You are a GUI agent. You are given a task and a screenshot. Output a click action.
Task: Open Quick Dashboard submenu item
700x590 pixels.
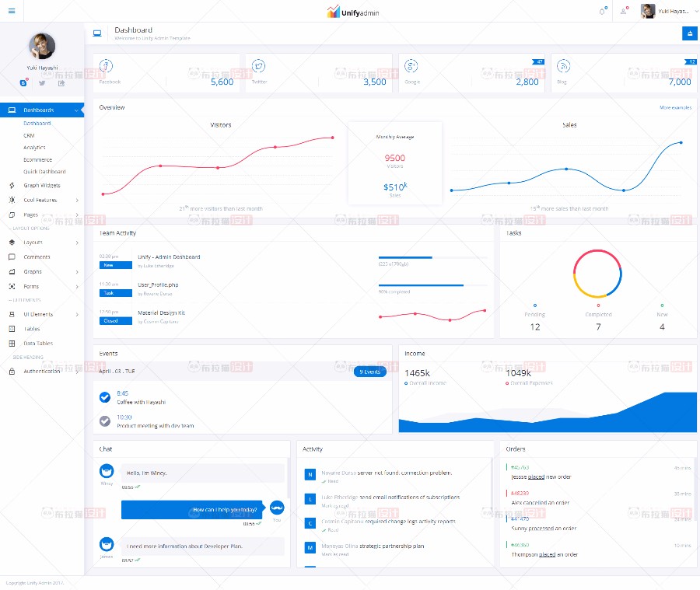[x=44, y=172]
